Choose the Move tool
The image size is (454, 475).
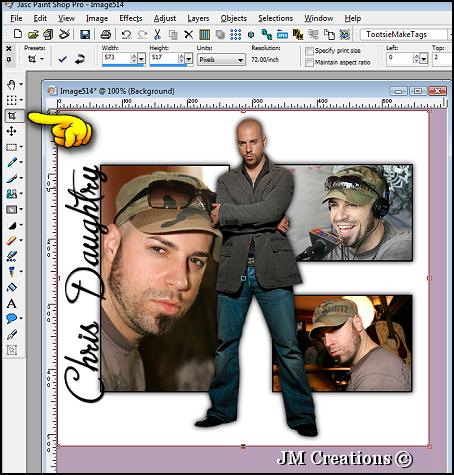(x=11, y=131)
